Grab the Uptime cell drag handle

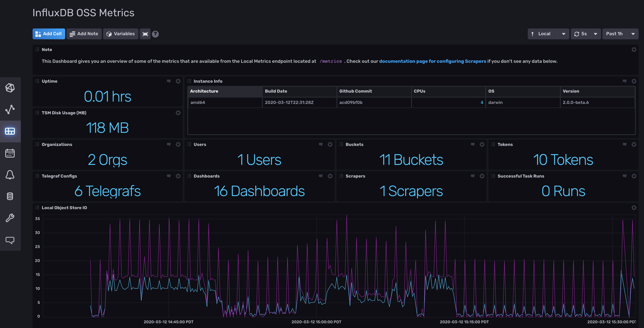click(x=37, y=81)
